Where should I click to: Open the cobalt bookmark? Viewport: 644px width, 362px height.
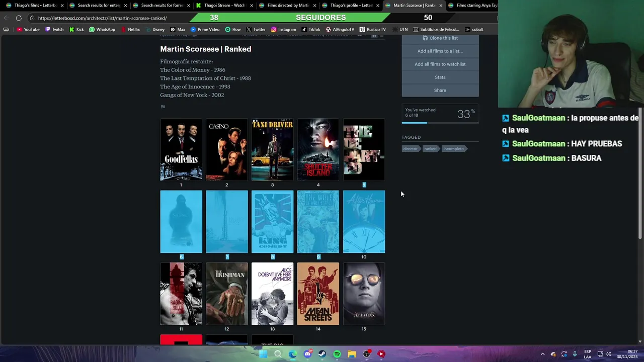coord(473,29)
